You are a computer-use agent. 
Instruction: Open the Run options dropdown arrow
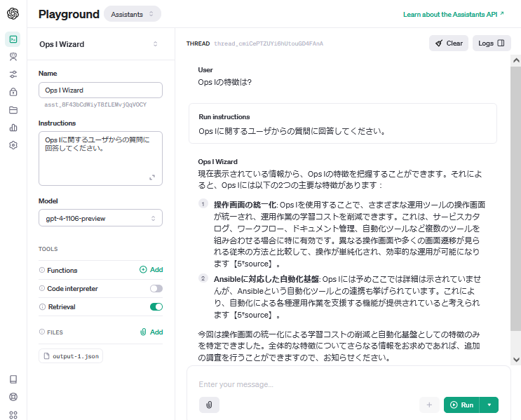489,405
